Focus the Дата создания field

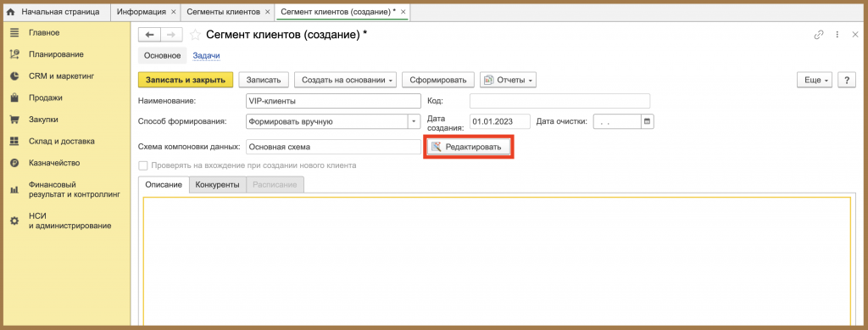click(500, 121)
